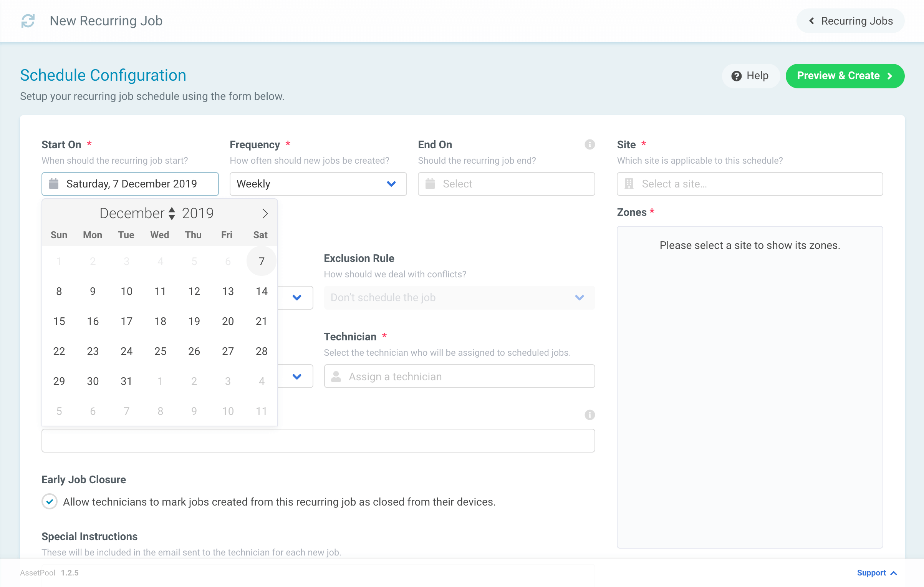Select December 28 in calendar

(262, 351)
